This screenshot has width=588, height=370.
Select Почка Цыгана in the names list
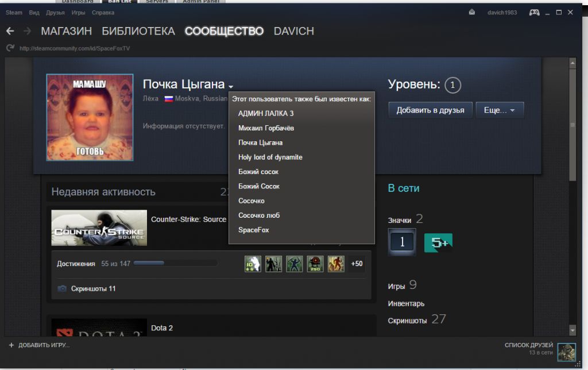pyautogui.click(x=260, y=142)
